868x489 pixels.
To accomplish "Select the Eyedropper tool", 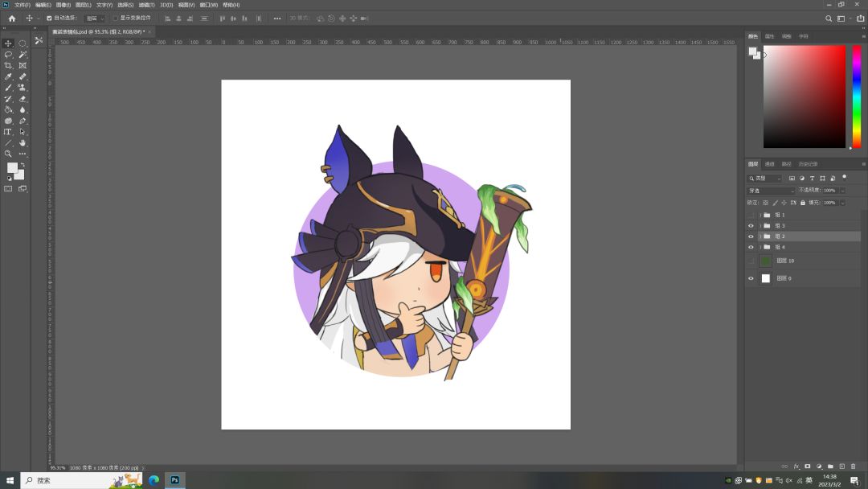I will click(8, 76).
